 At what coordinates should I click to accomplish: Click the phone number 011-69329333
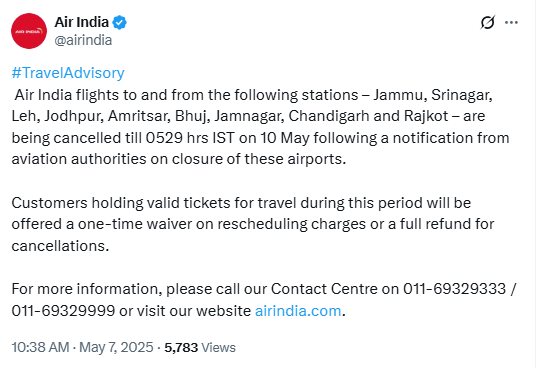[454, 289]
